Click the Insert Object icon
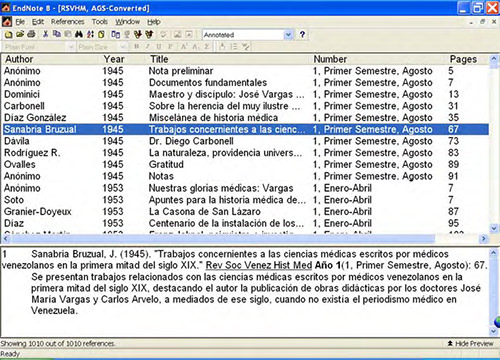The image size is (500, 360). 189,34
